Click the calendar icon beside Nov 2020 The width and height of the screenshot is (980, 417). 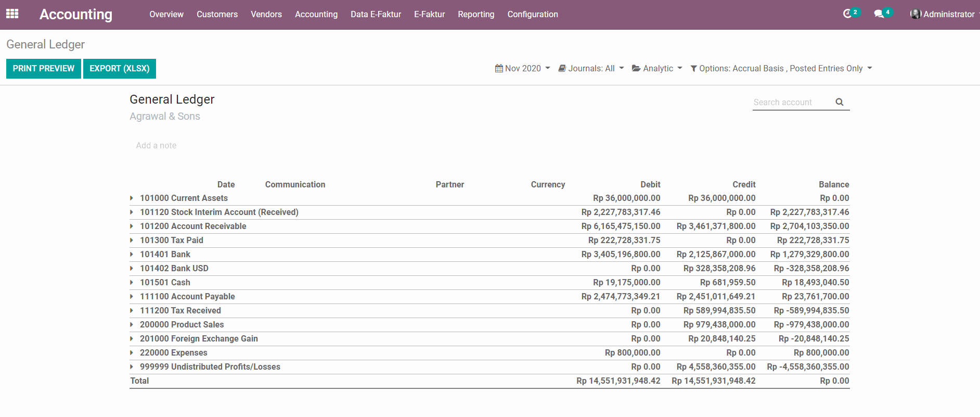click(x=499, y=68)
